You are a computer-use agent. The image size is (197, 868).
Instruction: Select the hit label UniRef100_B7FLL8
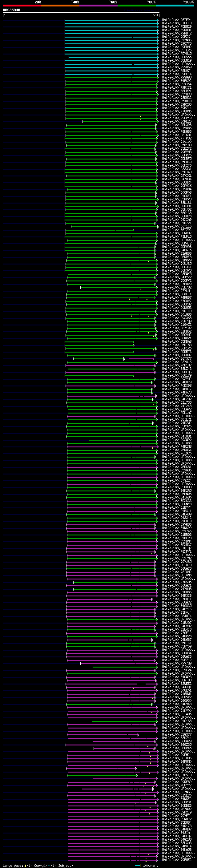point(177,23)
